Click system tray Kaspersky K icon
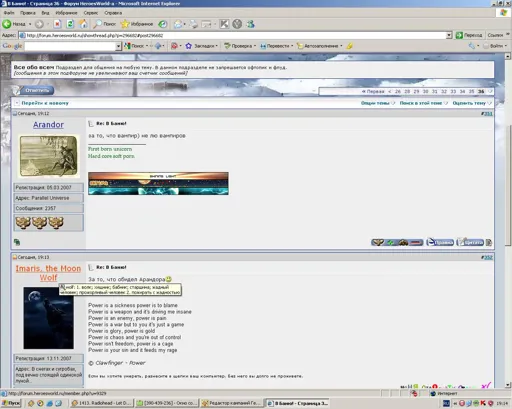The image size is (512, 409). click(x=482, y=403)
